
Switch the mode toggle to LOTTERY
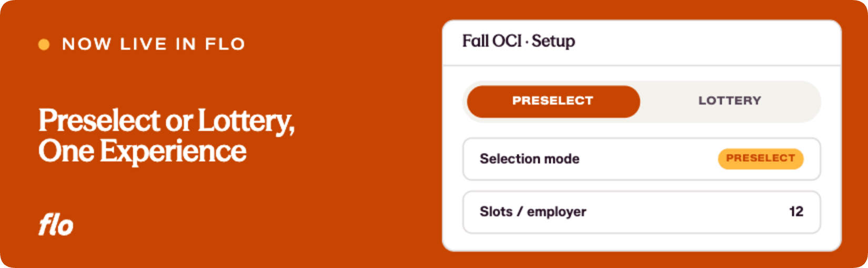730,101
